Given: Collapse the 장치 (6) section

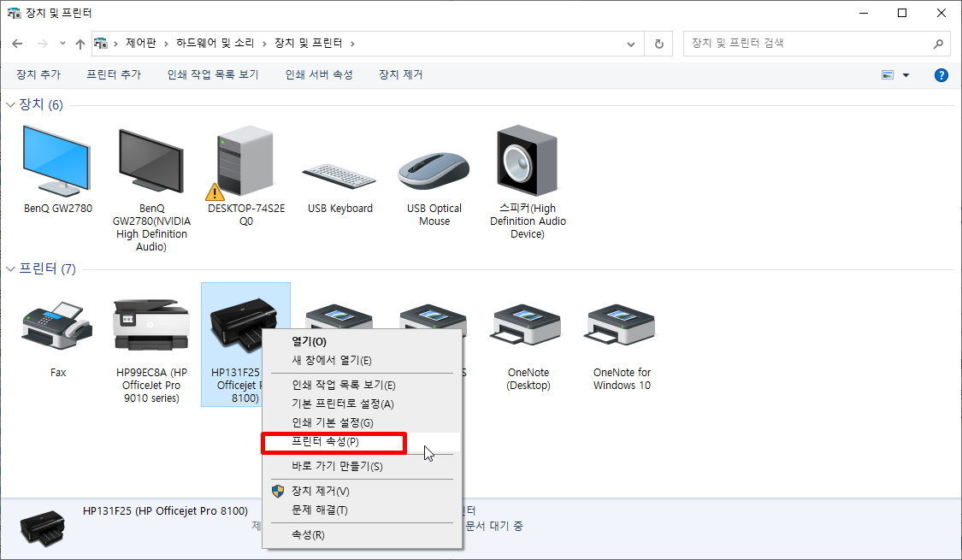Looking at the screenshot, I should coord(10,105).
